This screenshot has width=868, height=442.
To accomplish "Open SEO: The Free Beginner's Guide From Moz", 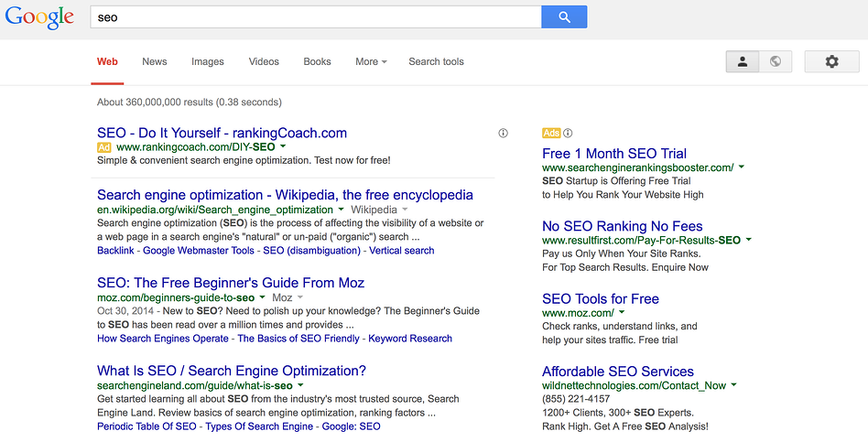I will click(x=231, y=283).
